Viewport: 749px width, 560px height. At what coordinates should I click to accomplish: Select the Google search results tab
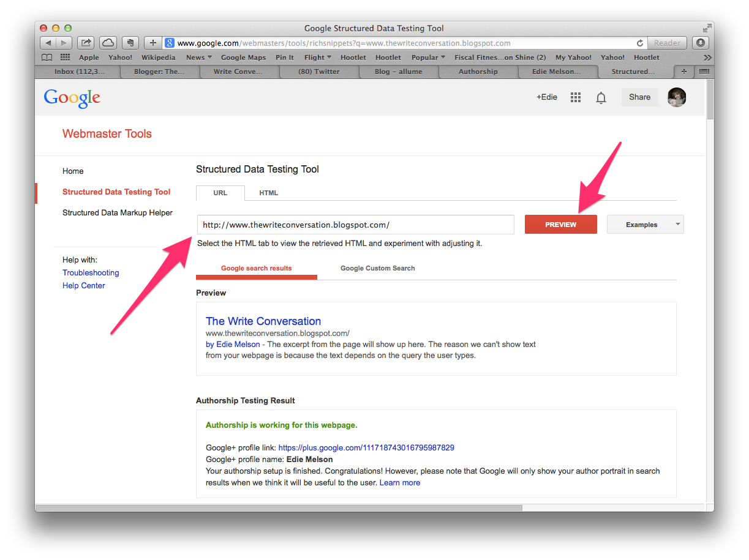pyautogui.click(x=256, y=268)
